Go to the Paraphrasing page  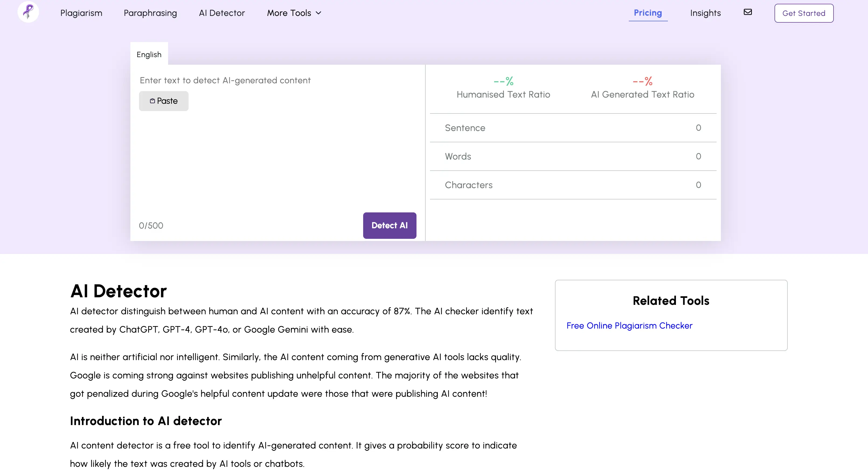(x=150, y=13)
